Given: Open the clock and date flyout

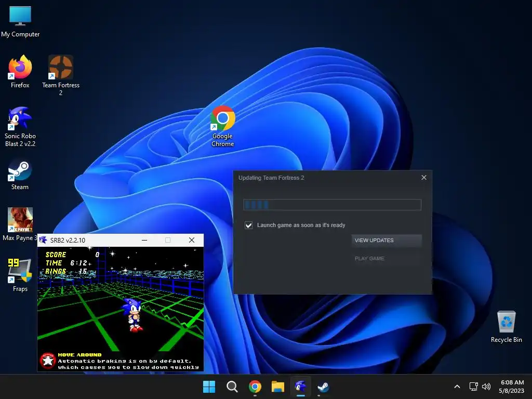Looking at the screenshot, I should [512, 387].
